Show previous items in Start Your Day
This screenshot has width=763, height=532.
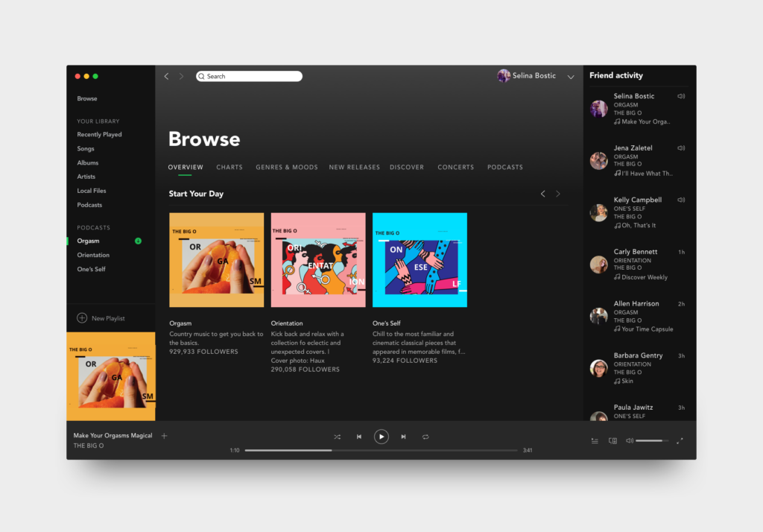point(543,194)
